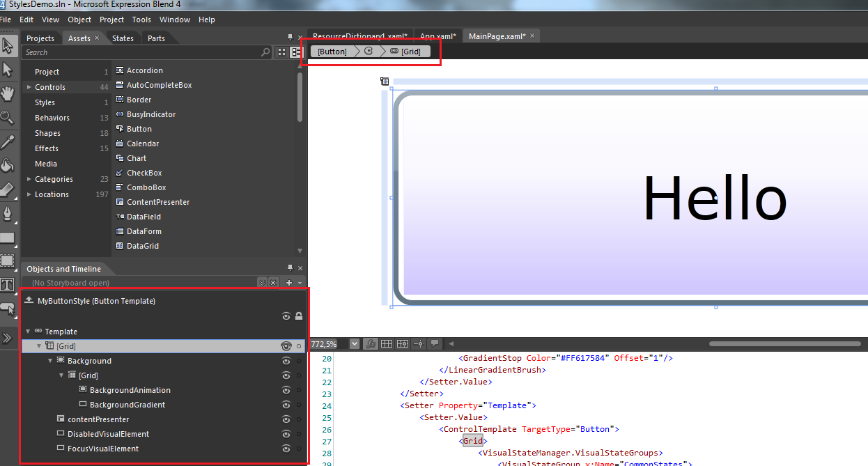Select the Selection arrow tool

point(8,46)
